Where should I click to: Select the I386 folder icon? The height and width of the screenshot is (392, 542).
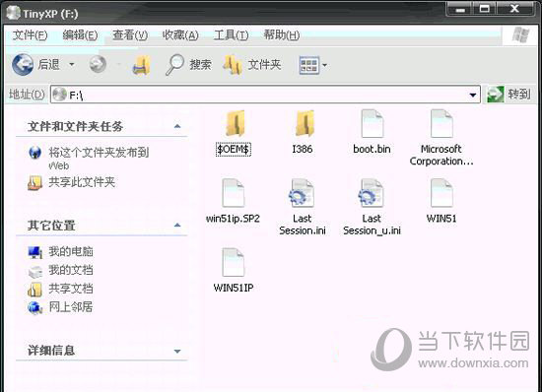(305, 124)
